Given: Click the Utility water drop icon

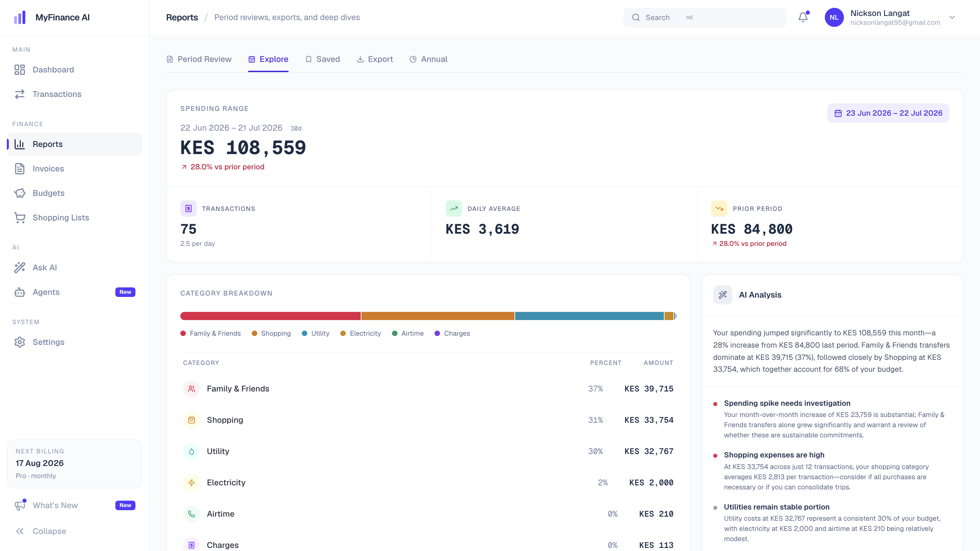Looking at the screenshot, I should (191, 451).
